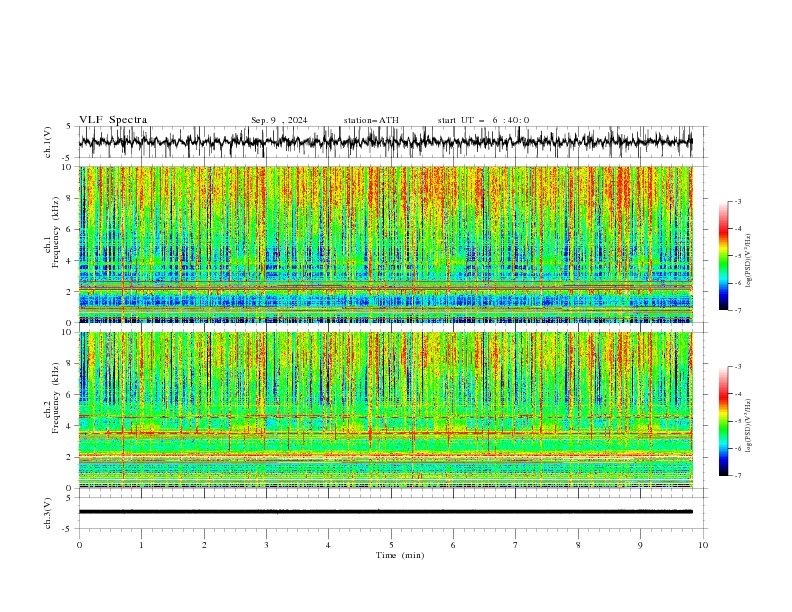The width and height of the screenshot is (792, 612).
Task: Click the "-7" label on ch.2 color bar
Action: pyautogui.click(x=737, y=476)
